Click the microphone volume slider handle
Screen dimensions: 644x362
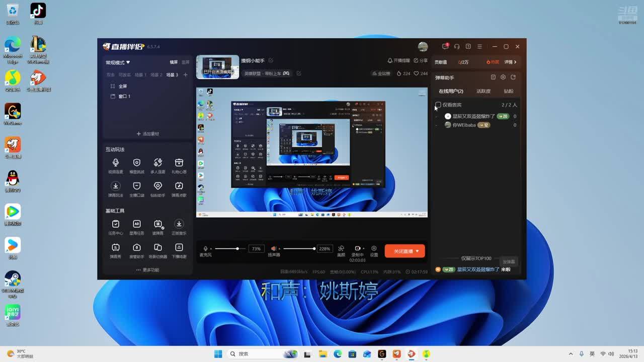pyautogui.click(x=237, y=249)
